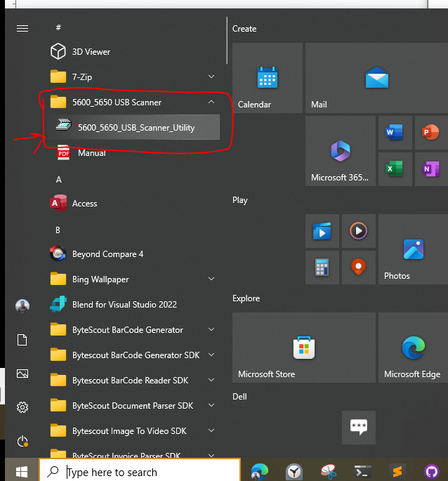Launch PowerPoint from the tile
This screenshot has width=448, height=481.
point(431,133)
